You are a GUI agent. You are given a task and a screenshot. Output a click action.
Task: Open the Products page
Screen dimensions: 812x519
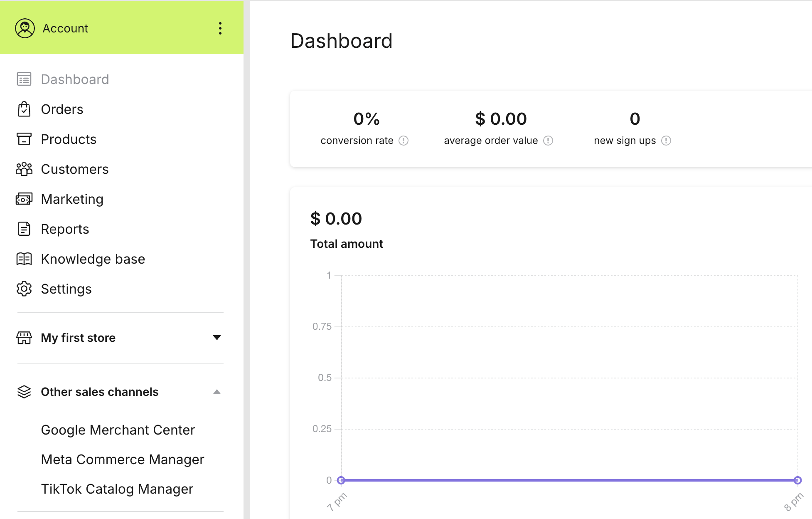pos(69,139)
